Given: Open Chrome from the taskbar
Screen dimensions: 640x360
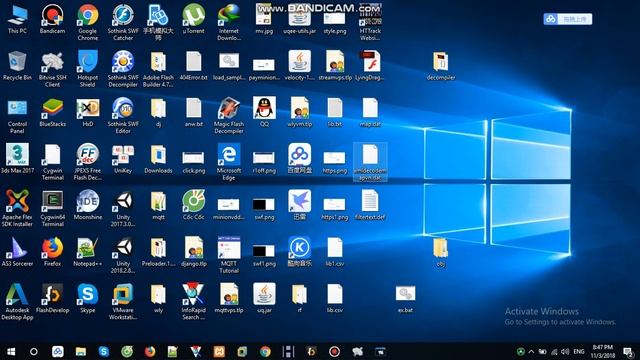Looking at the screenshot, I should tap(265, 351).
